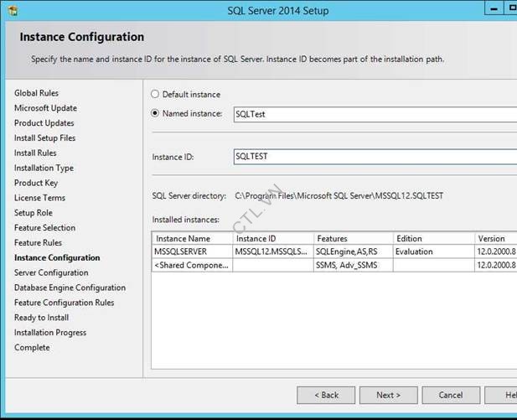Click the Cancel button

pyautogui.click(x=451, y=395)
